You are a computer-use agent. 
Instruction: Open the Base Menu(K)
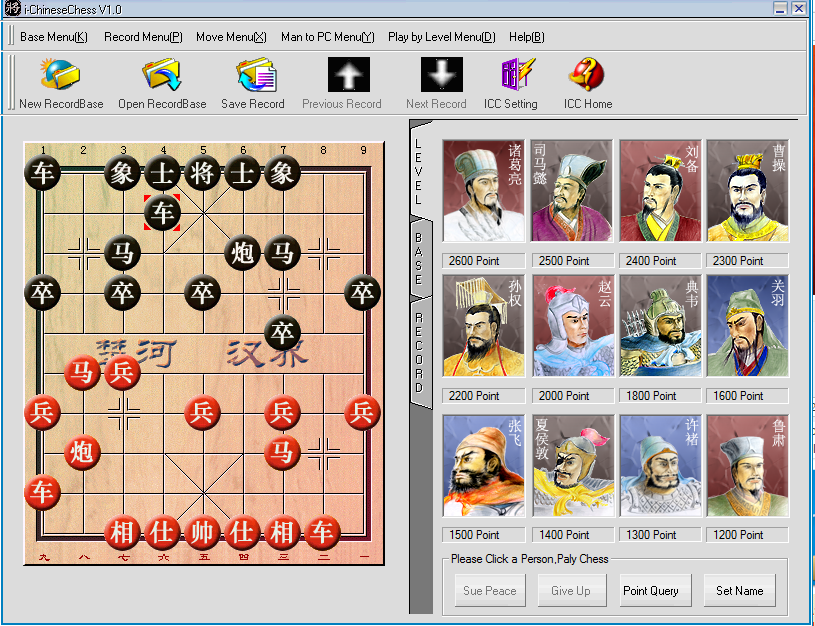[54, 37]
